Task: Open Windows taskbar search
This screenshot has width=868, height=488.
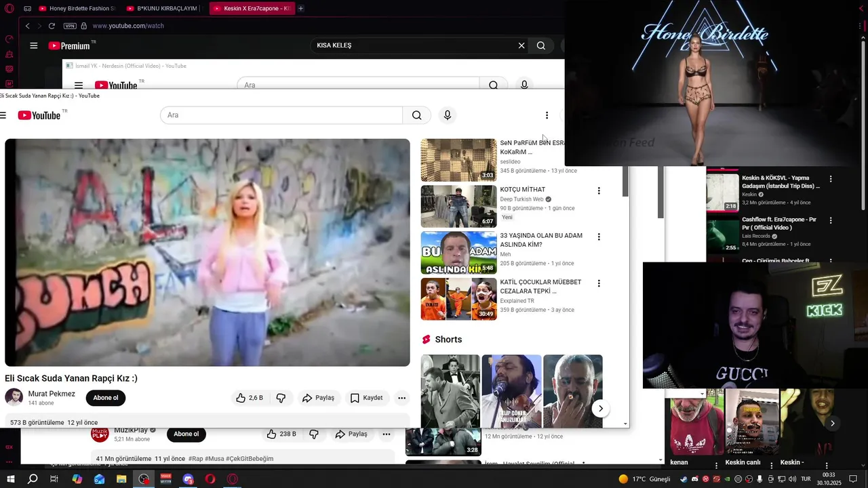Action: click(32, 479)
